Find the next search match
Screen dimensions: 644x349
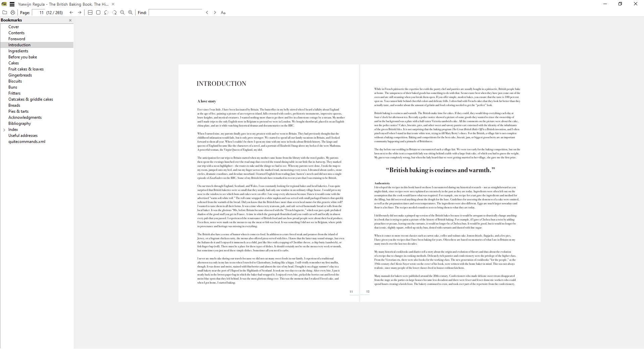coord(215,12)
